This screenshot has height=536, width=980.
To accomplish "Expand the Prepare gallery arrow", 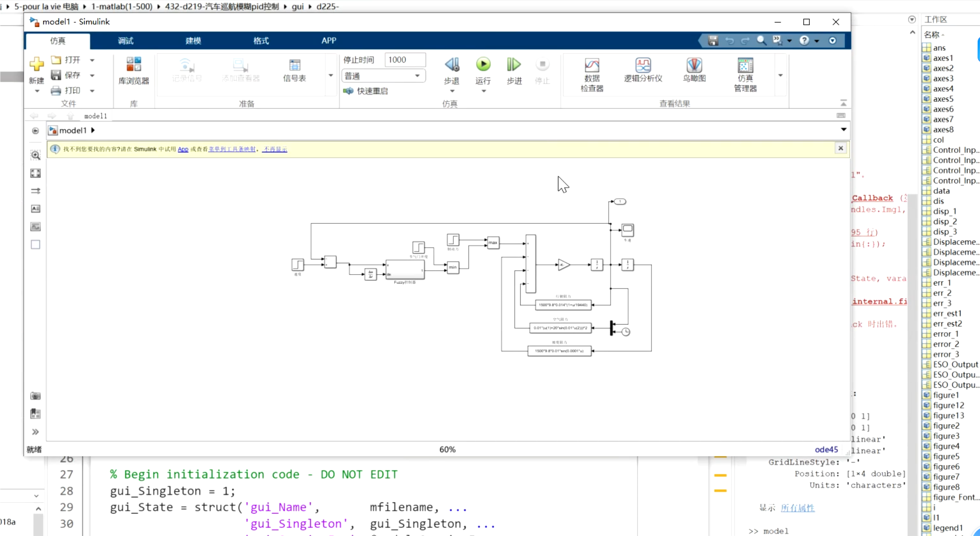I will [x=330, y=76].
